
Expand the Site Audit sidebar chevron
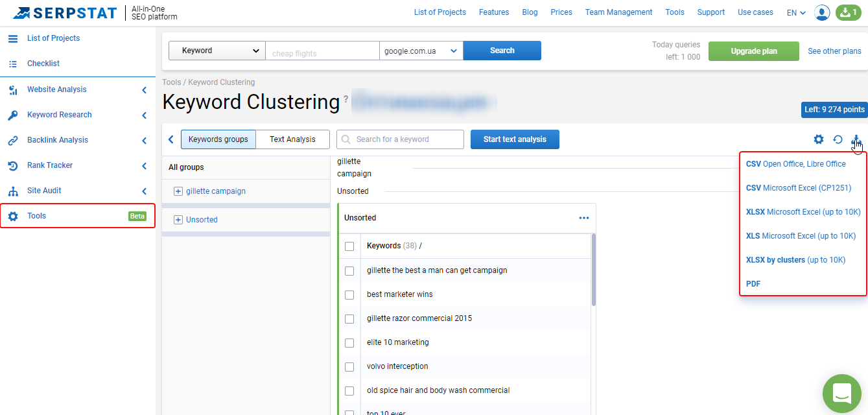click(144, 191)
